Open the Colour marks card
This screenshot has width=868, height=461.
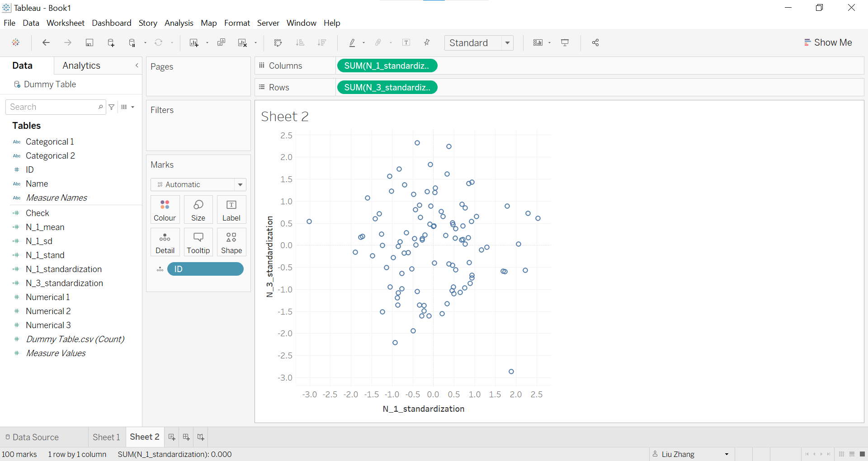point(165,210)
